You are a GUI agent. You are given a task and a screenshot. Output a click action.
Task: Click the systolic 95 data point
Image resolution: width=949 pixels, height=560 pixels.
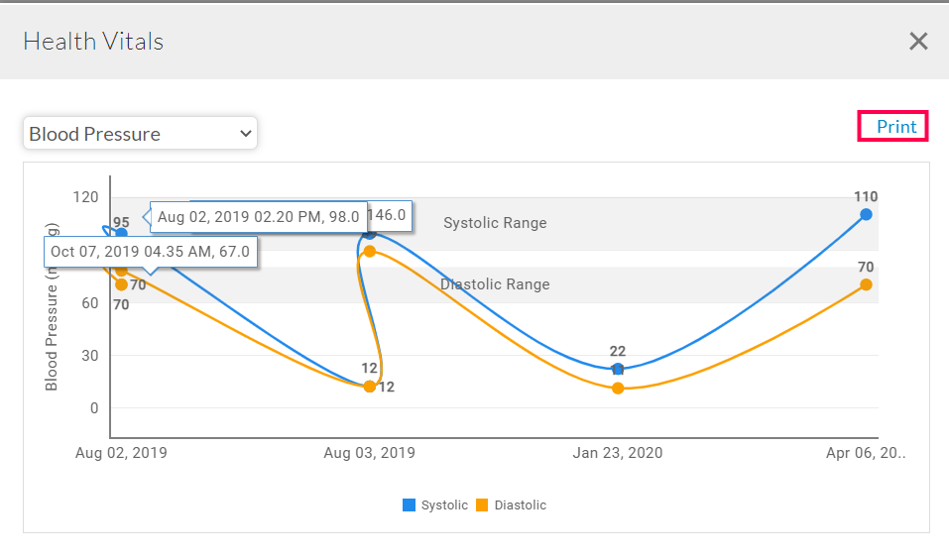(121, 234)
